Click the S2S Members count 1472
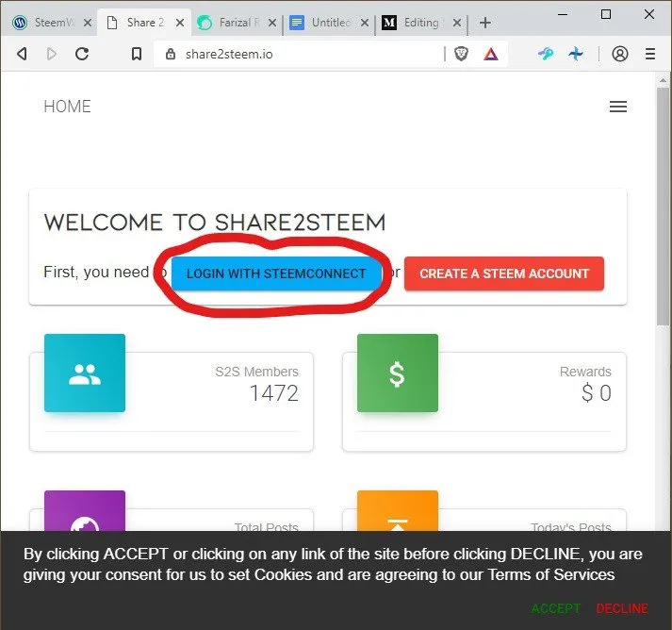Viewport: 672px width, 630px height. pos(274,393)
